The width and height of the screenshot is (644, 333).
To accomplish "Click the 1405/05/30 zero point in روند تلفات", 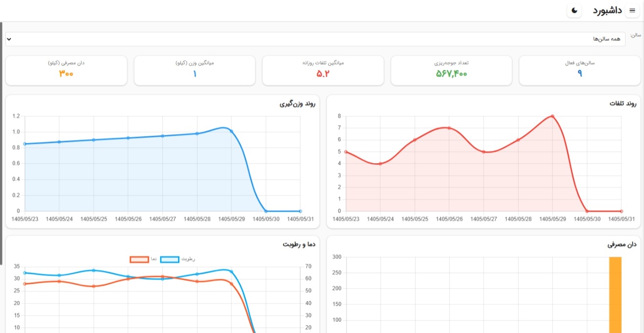I will [587, 211].
